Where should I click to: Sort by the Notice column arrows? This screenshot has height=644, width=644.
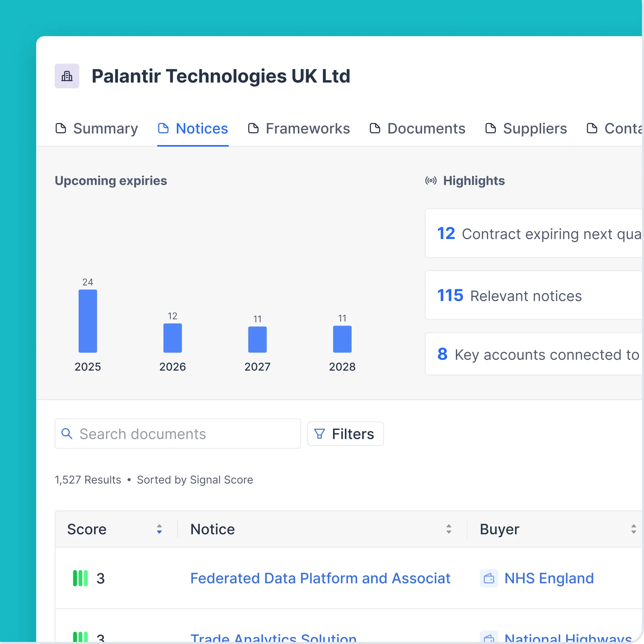(449, 529)
